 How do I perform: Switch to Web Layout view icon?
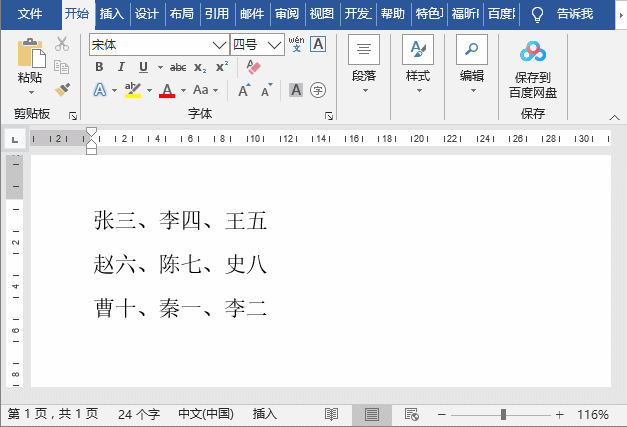click(411, 415)
